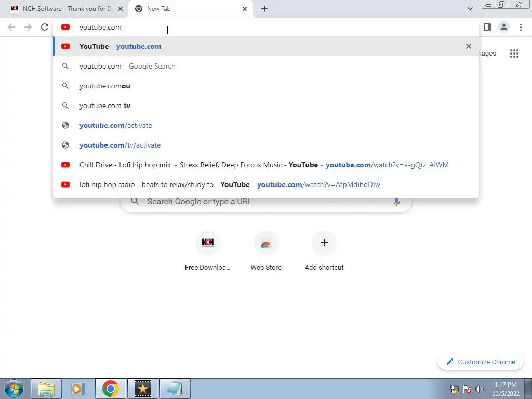Open the Web Store shortcut

tap(266, 251)
